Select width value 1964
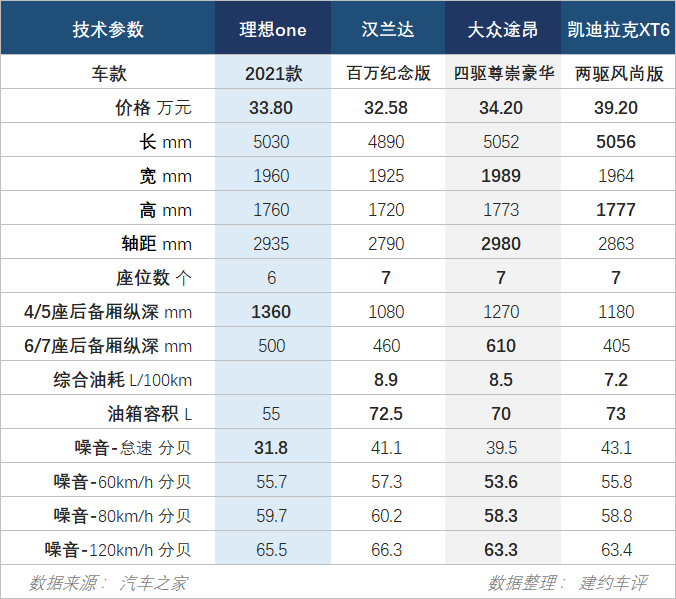Viewport: 676px width, 599px height. pyautogui.click(x=616, y=176)
